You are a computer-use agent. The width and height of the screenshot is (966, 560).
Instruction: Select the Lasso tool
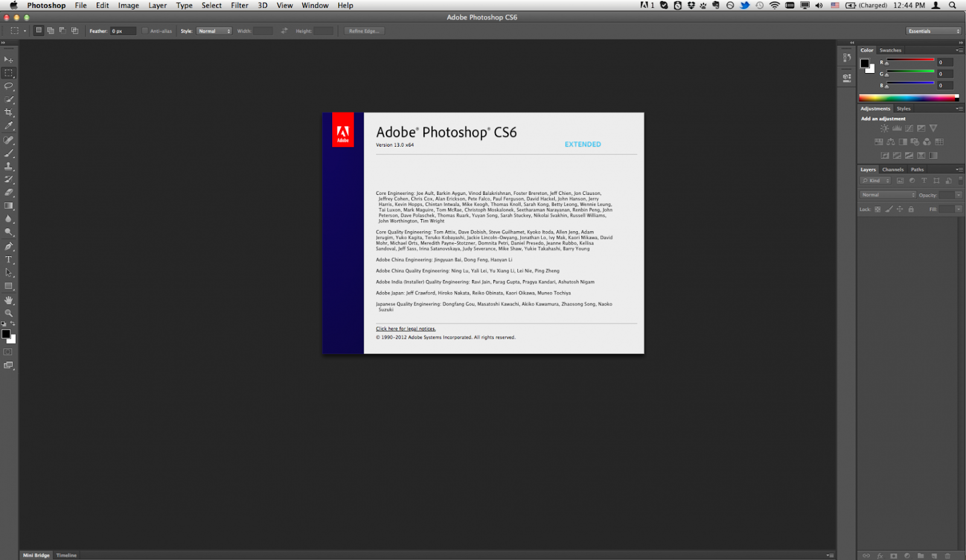click(8, 86)
